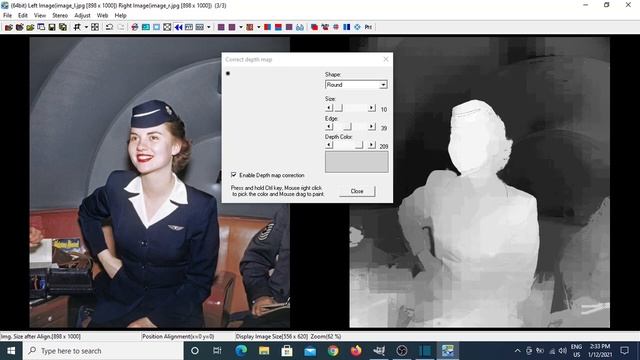The image size is (640, 360).
Task: Open stereo image with first folder icon
Action: (8, 27)
